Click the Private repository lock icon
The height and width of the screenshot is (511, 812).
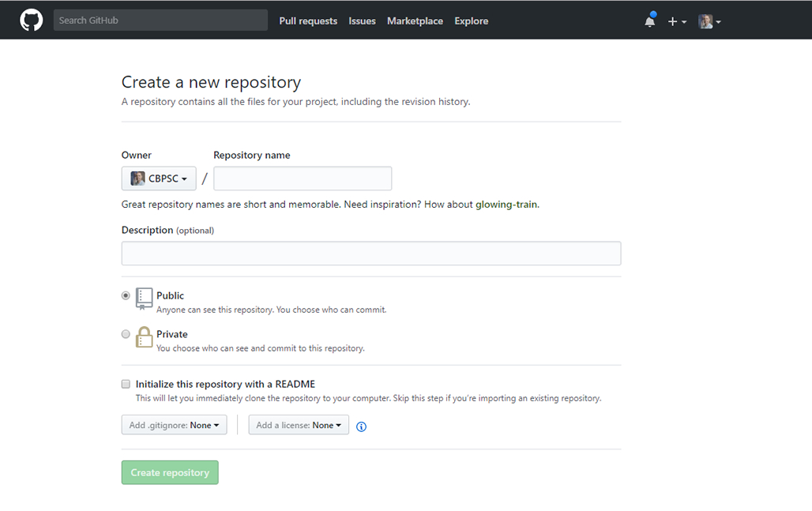click(x=144, y=337)
